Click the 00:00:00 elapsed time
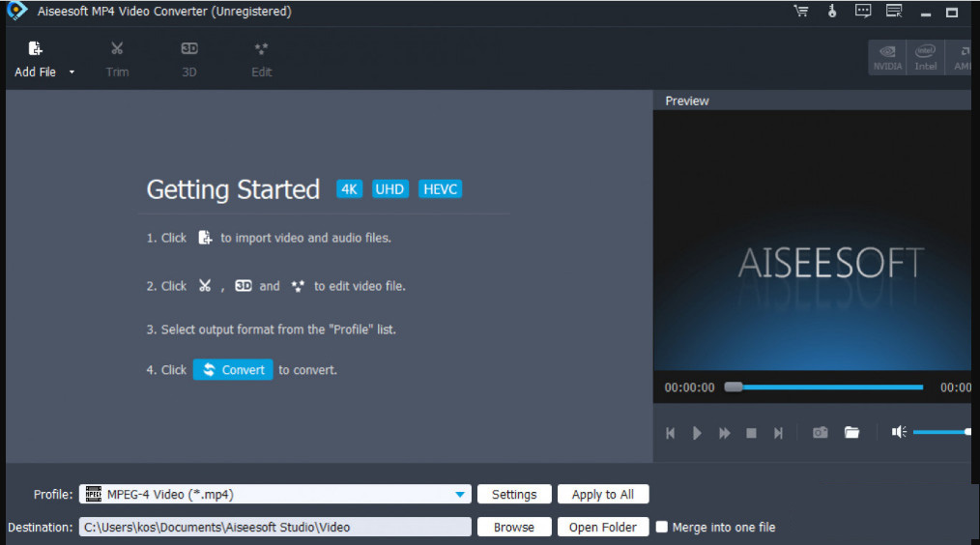This screenshot has height=545, width=980. (x=689, y=387)
